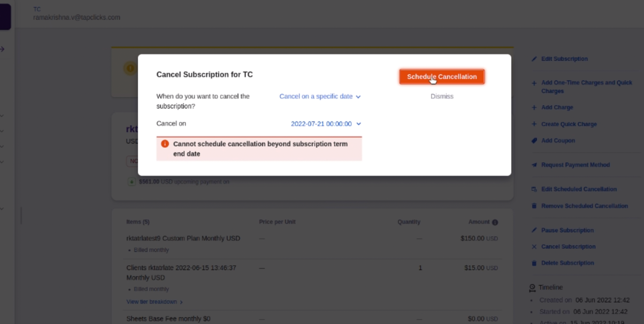Click the X icon beside Cancel Subscription

pyautogui.click(x=534, y=247)
